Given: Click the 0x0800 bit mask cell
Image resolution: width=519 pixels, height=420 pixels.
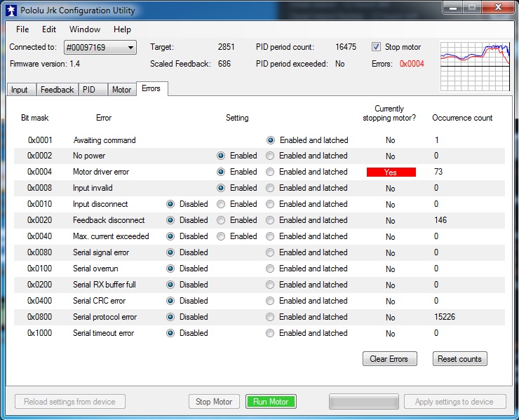Looking at the screenshot, I should [39, 317].
